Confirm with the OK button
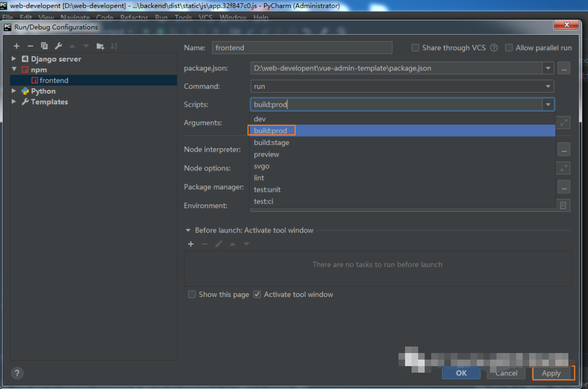The width and height of the screenshot is (588, 389). click(x=461, y=373)
